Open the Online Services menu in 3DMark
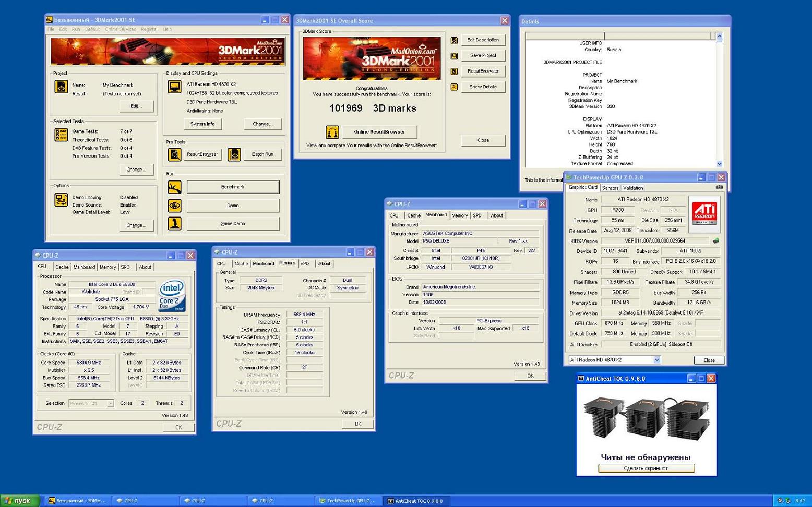The image size is (812, 507). tap(120, 29)
